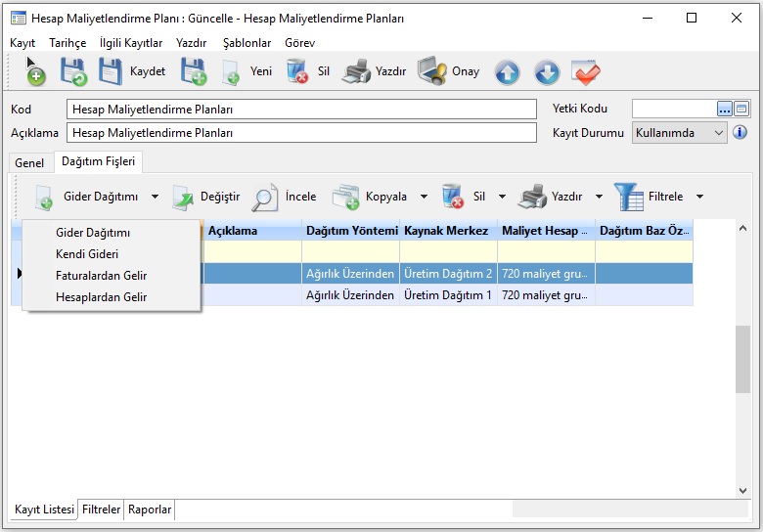Open the Kayıt Durumu dropdown
The width and height of the screenshot is (763, 532).
(719, 133)
